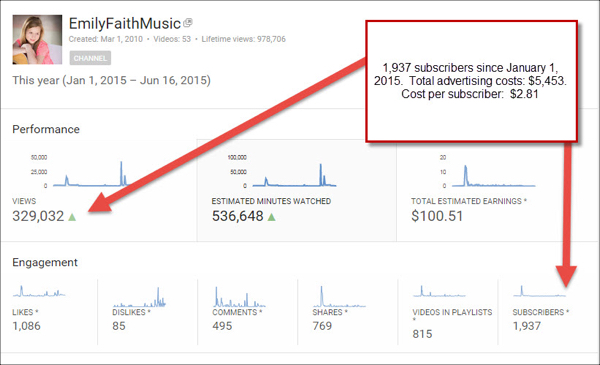Open the Estimated Minutes Watched card
Viewport: 600px width, 365px height.
coord(297,190)
